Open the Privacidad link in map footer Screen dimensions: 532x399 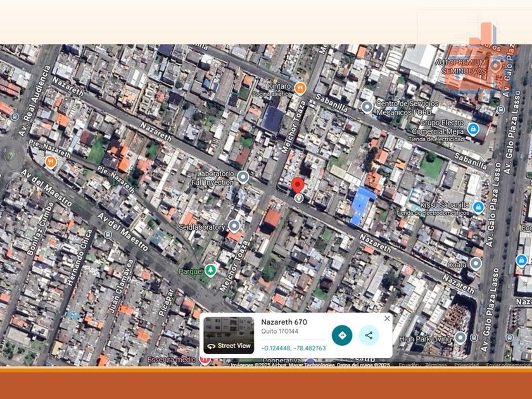point(466,365)
